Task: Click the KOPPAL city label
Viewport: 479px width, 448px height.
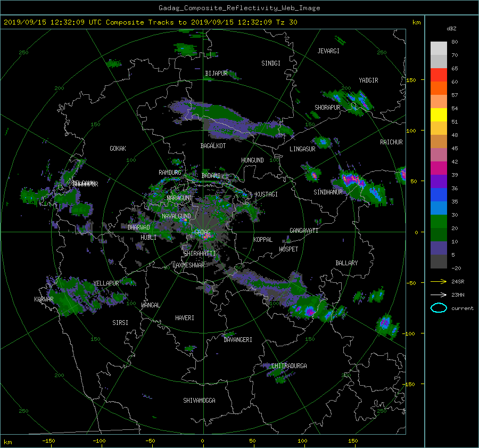Action: pyautogui.click(x=263, y=239)
